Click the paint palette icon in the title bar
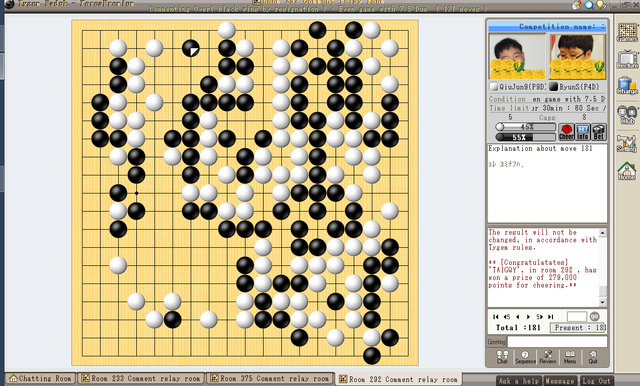 pyautogui.click(x=576, y=5)
